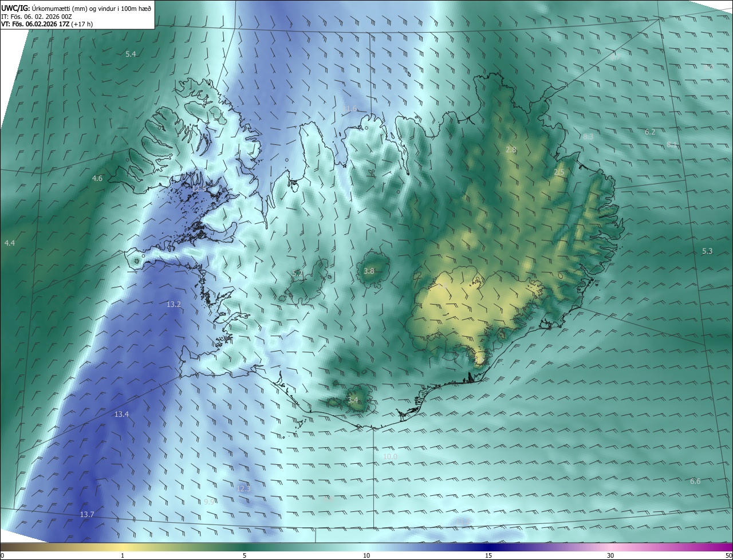Click the map value 6.2
Screen dimensions: 733x560
point(650,132)
